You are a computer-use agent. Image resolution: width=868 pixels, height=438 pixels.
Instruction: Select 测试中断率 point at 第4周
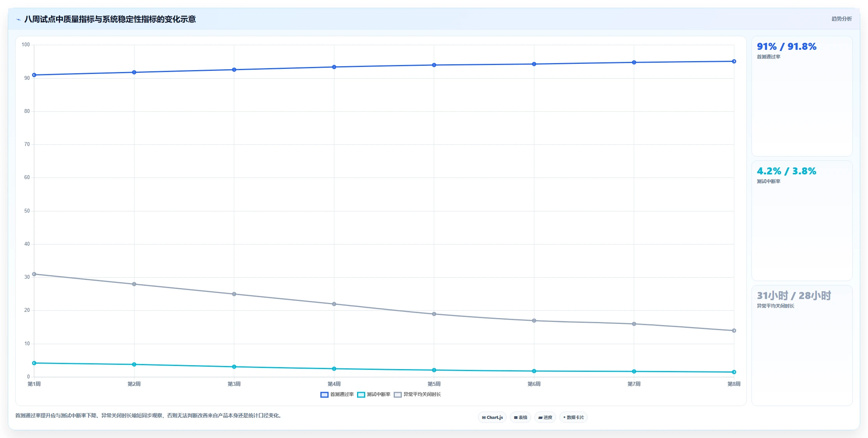334,369
